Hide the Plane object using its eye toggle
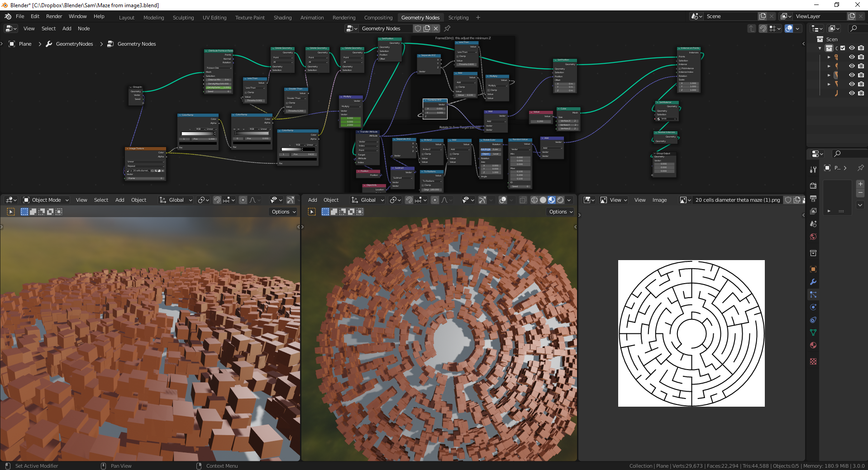Viewport: 868px width, 470px height. pos(852,75)
